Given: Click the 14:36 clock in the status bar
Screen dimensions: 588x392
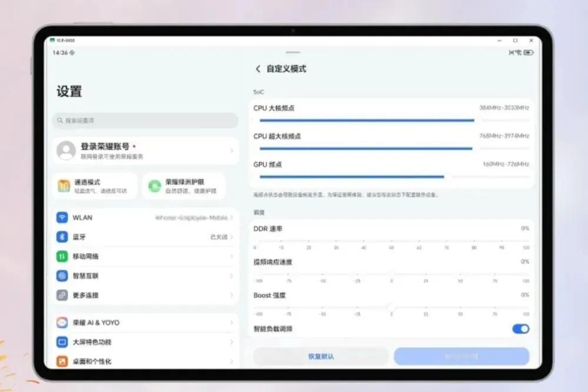Looking at the screenshot, I should tap(60, 52).
